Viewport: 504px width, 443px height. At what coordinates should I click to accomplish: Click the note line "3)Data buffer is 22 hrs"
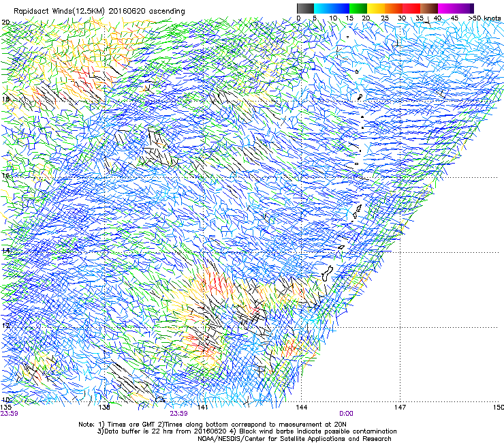(247, 431)
